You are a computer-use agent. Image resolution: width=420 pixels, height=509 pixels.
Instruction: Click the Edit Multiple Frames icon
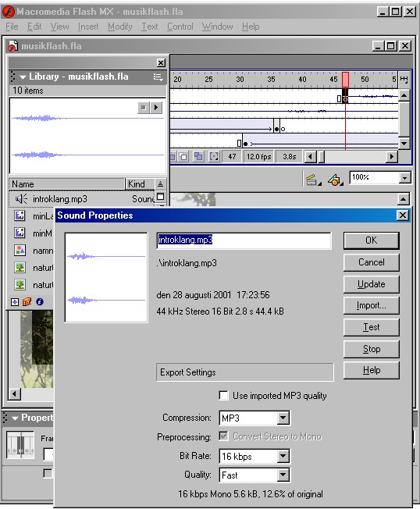(198, 157)
